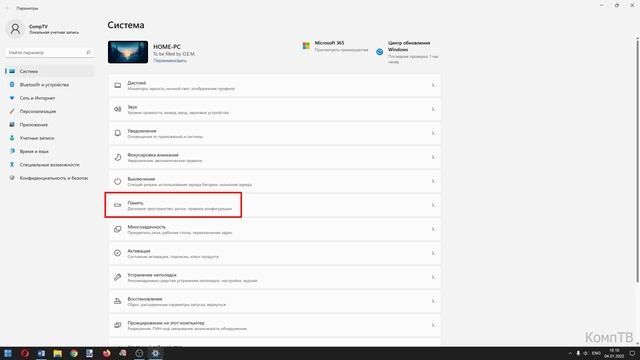Image resolution: width=640 pixels, height=360 pixels.
Task: Click the HOME-PC desktop wallpaper thumbnail
Action: pos(128,52)
